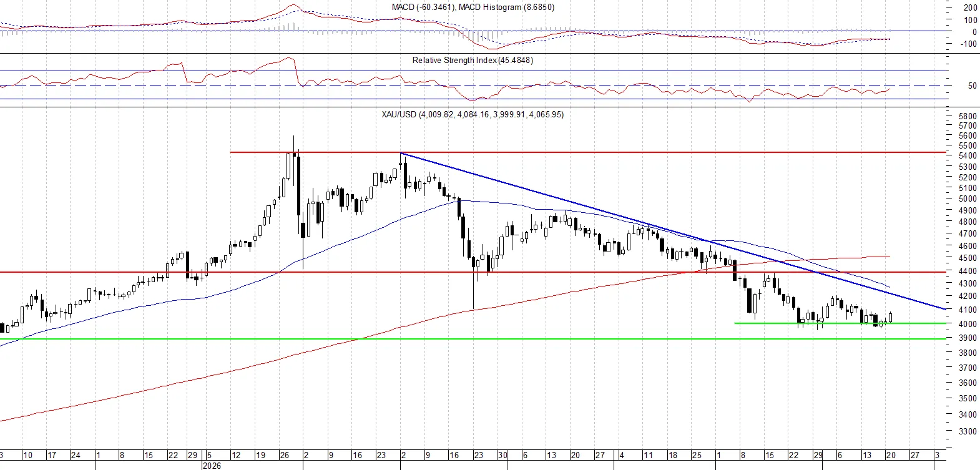Click the 5400 price axis value
This screenshot has height=470, width=980.
(968, 156)
